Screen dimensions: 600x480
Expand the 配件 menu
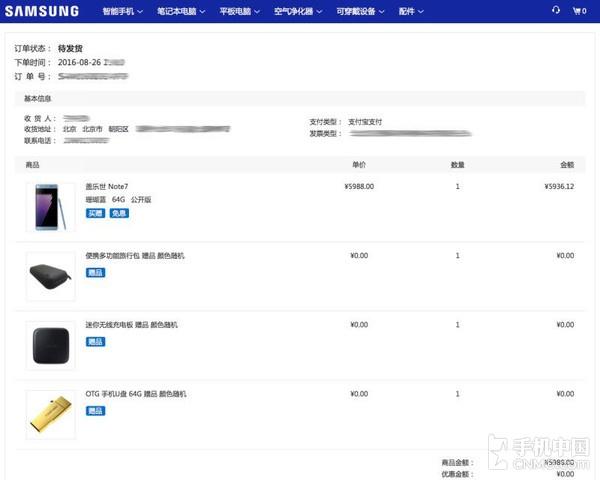pyautogui.click(x=411, y=11)
